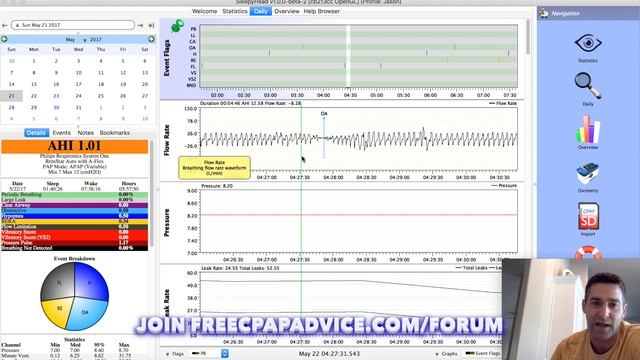Open the Notes tab
Viewport: 640px width, 360px height.
(x=85, y=133)
